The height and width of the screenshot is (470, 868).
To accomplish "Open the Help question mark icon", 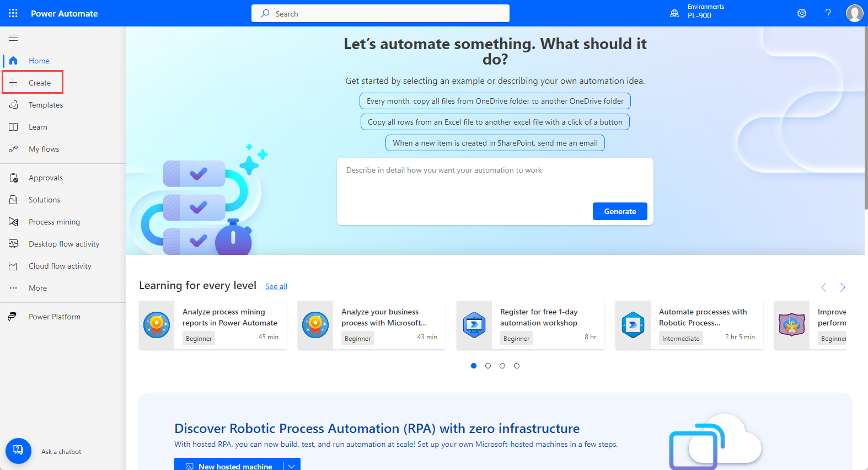I will pos(828,13).
